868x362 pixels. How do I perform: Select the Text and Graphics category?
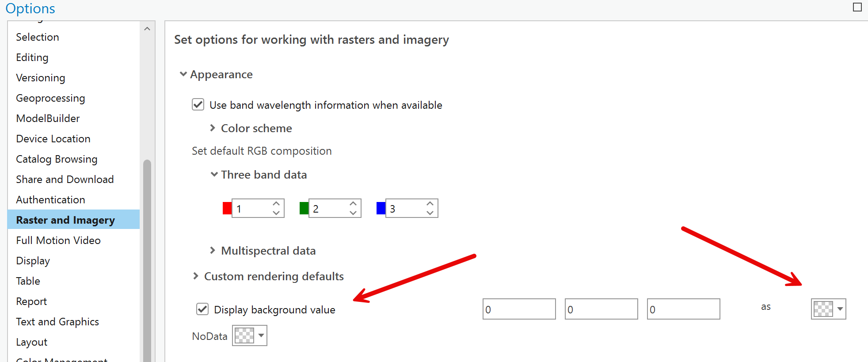pyautogui.click(x=57, y=321)
